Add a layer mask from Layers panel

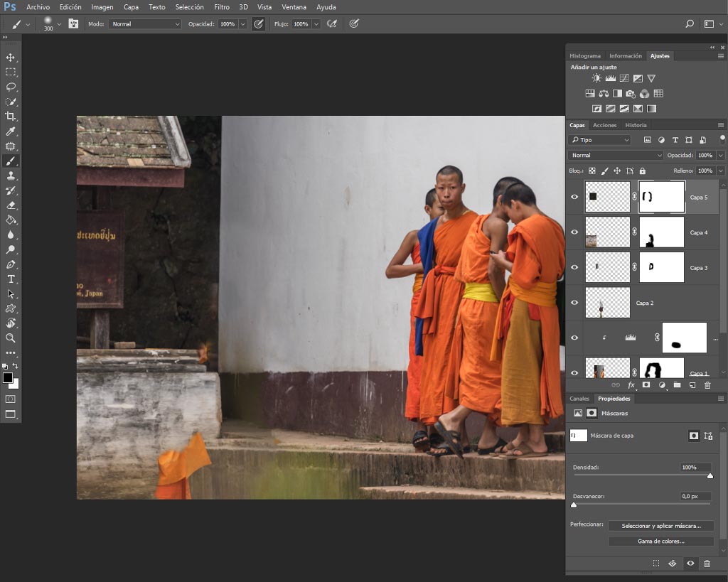646,384
